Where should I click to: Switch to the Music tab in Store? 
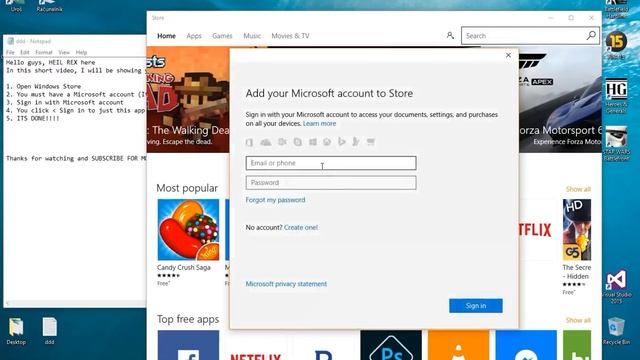[x=252, y=36]
